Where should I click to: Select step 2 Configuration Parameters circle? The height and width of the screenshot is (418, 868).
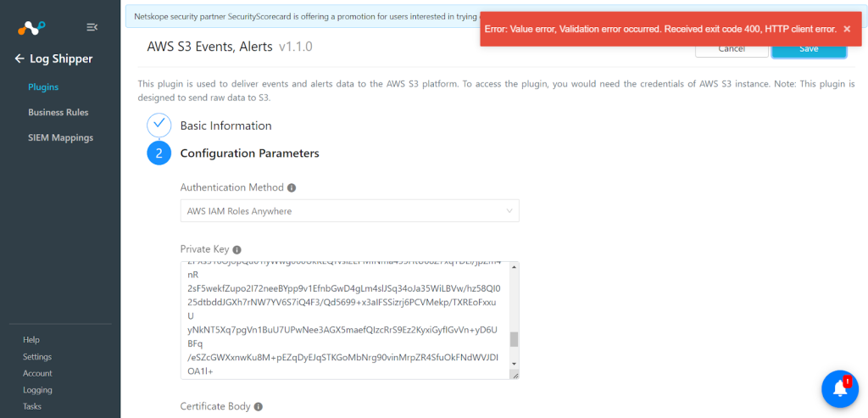click(159, 153)
